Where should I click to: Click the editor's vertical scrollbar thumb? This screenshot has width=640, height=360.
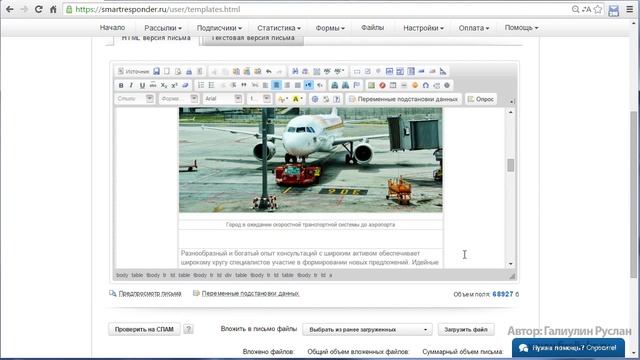click(x=511, y=165)
